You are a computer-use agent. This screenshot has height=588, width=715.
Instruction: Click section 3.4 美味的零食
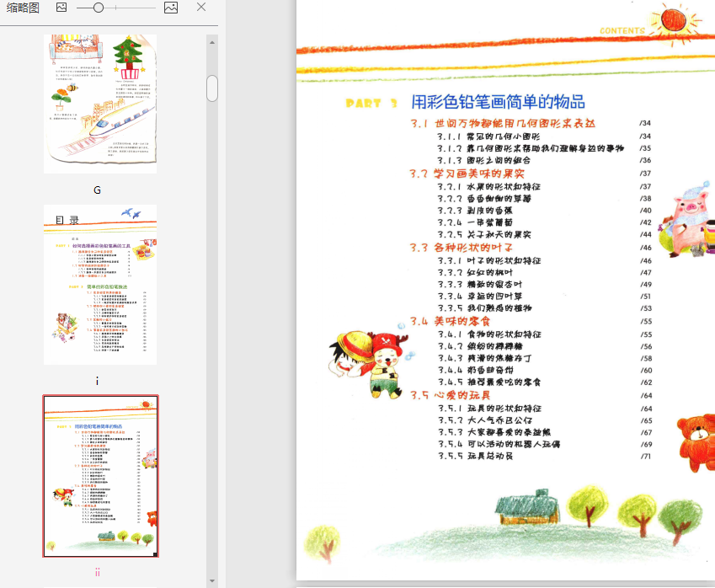point(450,321)
